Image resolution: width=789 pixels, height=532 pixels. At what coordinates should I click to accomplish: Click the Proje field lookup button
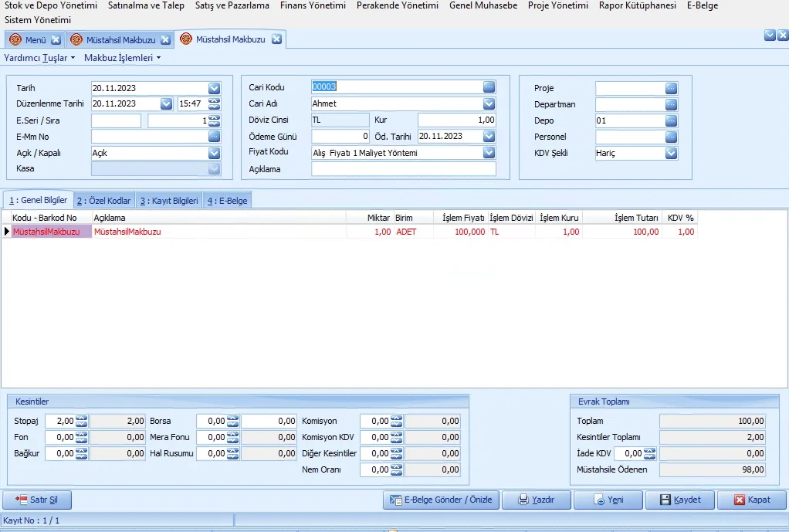(671, 88)
